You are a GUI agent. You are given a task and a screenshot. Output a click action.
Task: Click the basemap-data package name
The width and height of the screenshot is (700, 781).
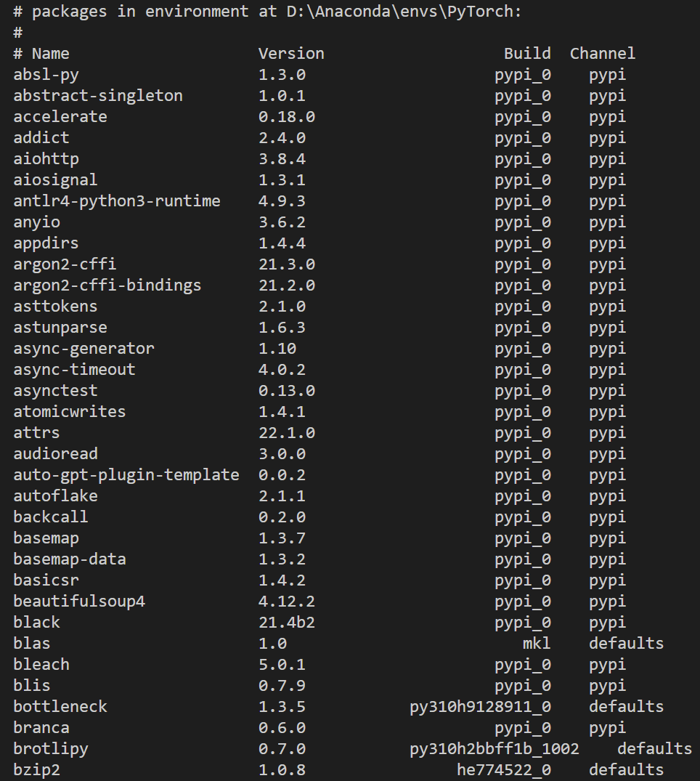[x=70, y=559]
